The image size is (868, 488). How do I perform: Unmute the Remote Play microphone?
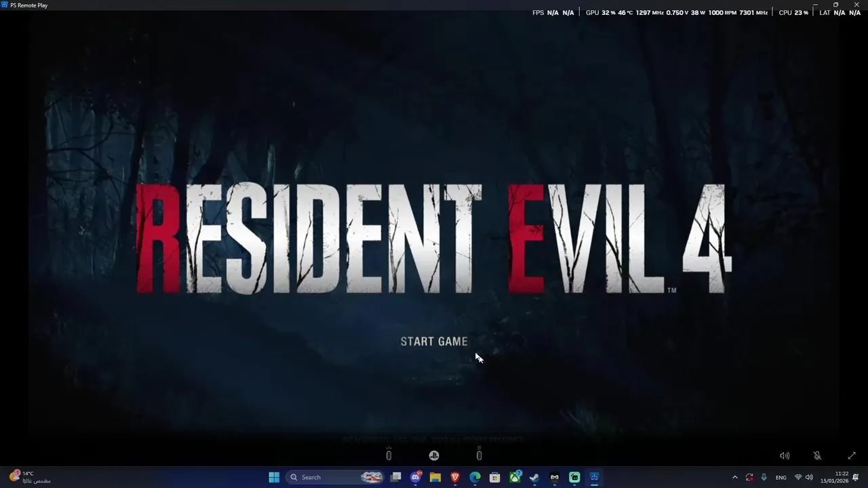(817, 456)
